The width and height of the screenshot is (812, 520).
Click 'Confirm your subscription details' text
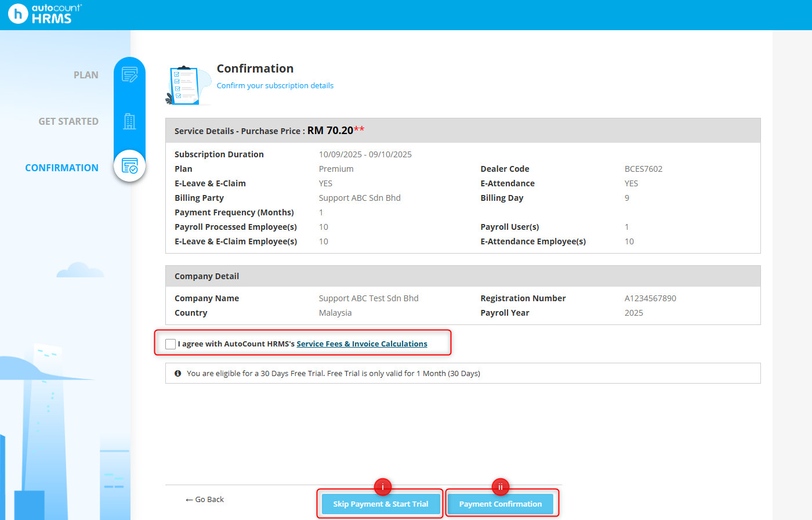[275, 85]
